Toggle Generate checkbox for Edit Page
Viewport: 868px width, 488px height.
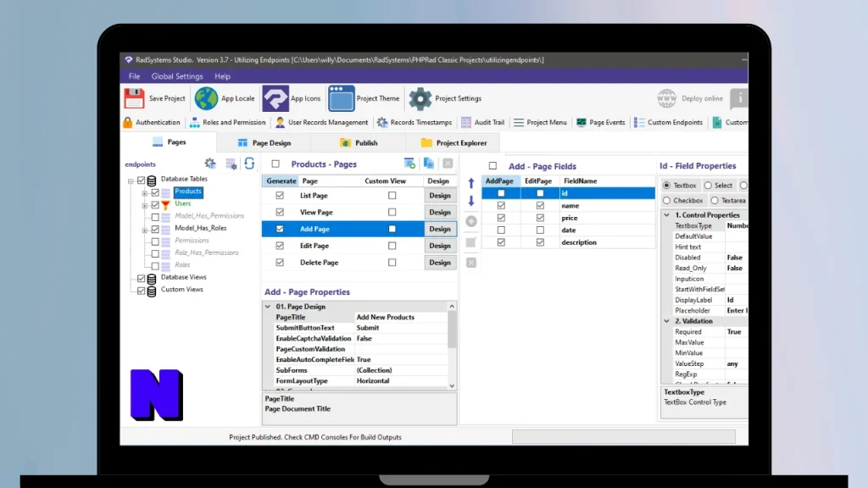[x=280, y=246]
